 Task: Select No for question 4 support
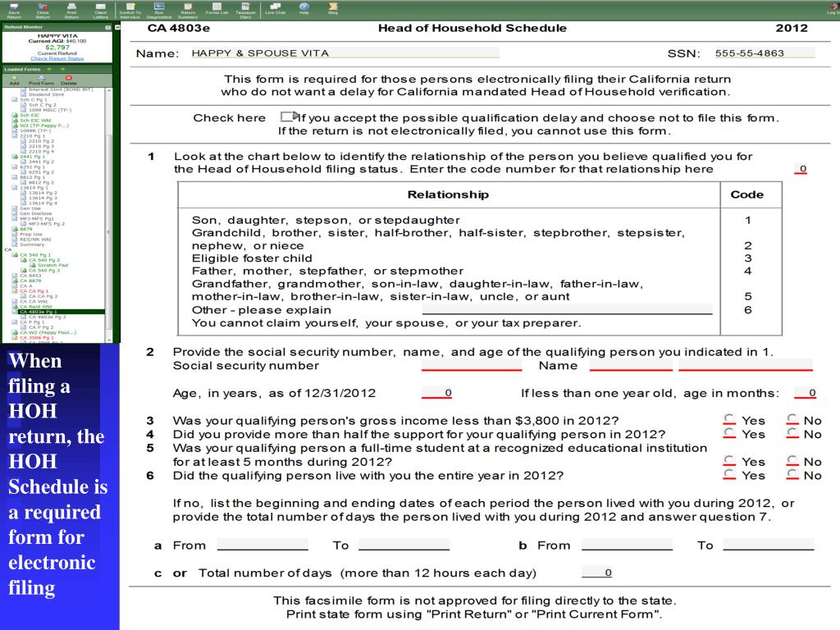pyautogui.click(x=793, y=433)
